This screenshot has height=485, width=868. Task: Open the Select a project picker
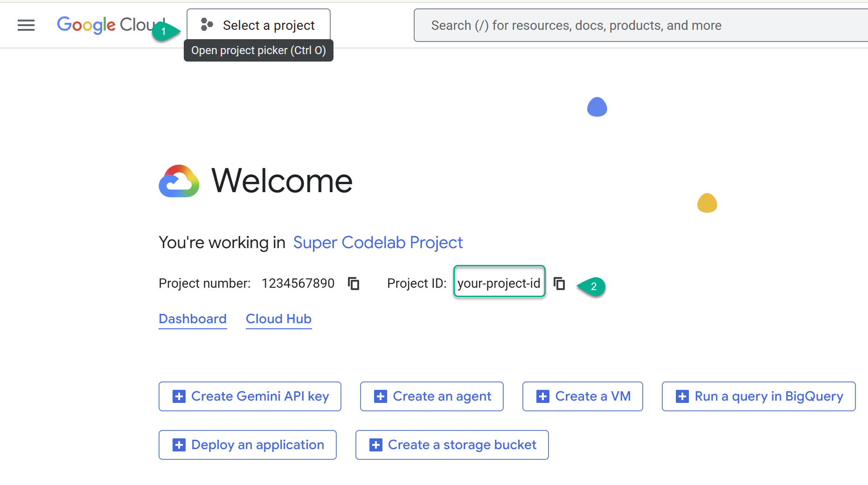point(258,25)
